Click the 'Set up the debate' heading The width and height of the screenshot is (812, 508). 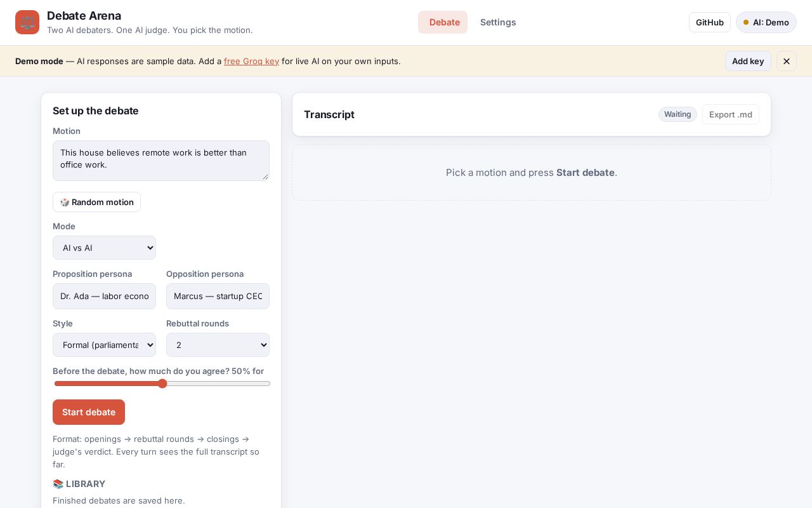tap(96, 110)
